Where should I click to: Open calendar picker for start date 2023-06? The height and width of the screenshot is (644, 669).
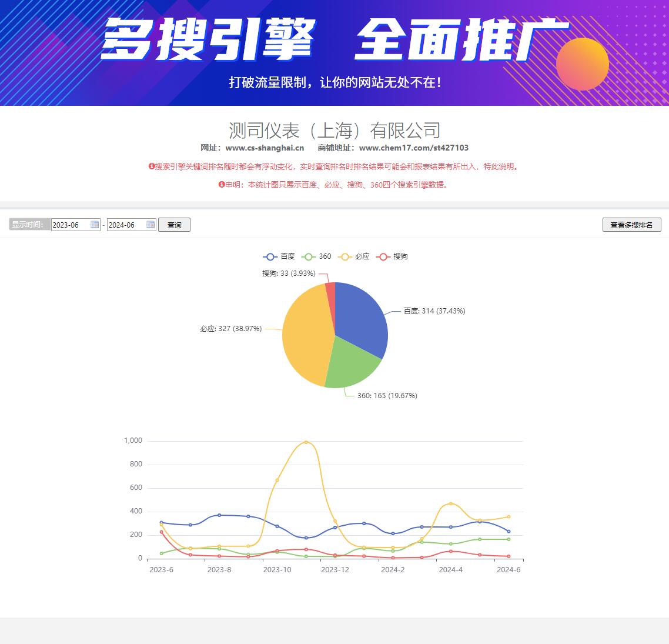95,225
